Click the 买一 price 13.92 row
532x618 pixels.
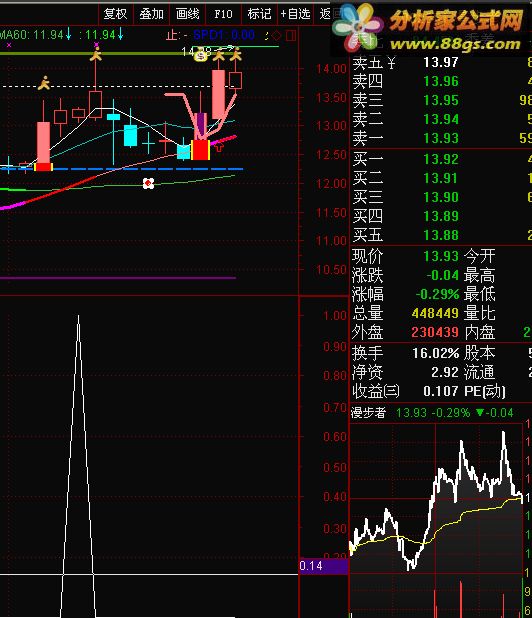(x=441, y=159)
